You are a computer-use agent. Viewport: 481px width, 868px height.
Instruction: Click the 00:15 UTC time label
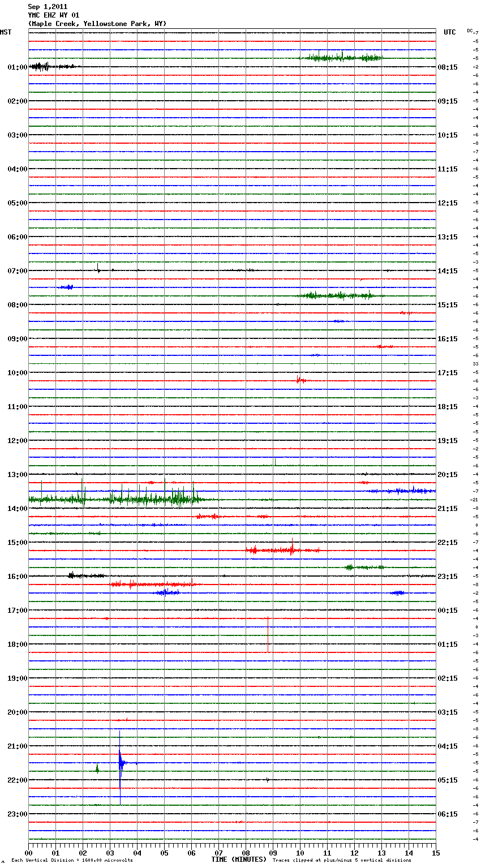point(448,611)
